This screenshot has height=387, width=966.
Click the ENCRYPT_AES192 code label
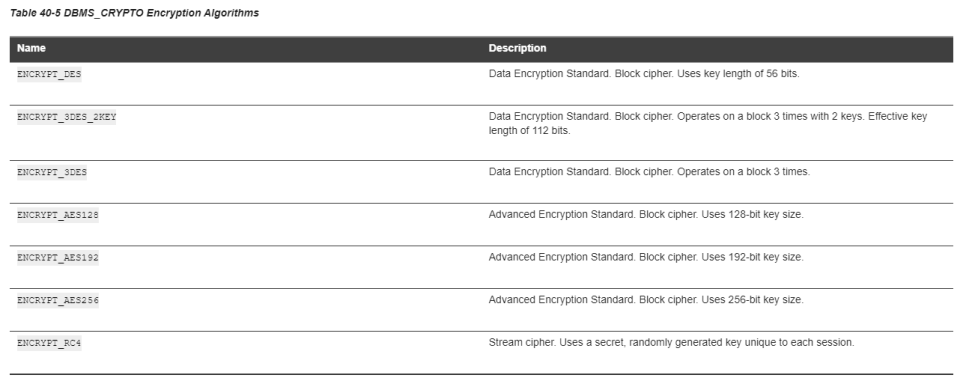point(58,258)
